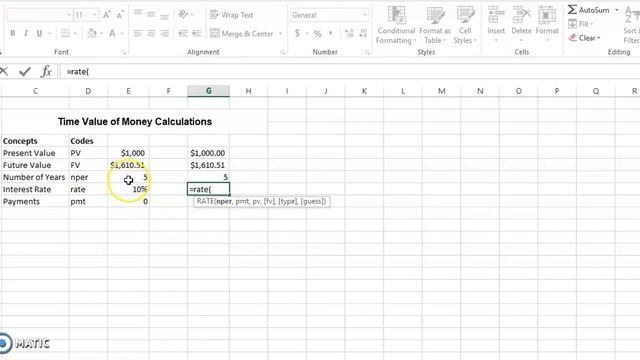Click in formula bar input
The height and width of the screenshot is (360, 640).
pyautogui.click(x=350, y=72)
